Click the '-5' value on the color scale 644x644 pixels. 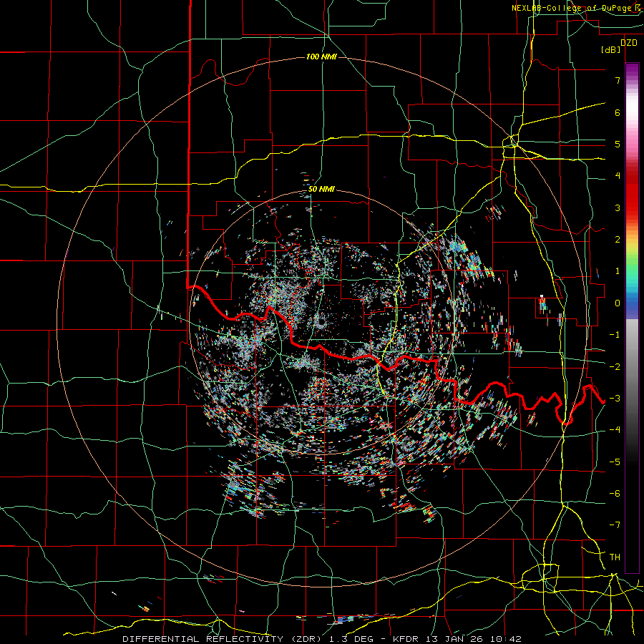coord(615,462)
